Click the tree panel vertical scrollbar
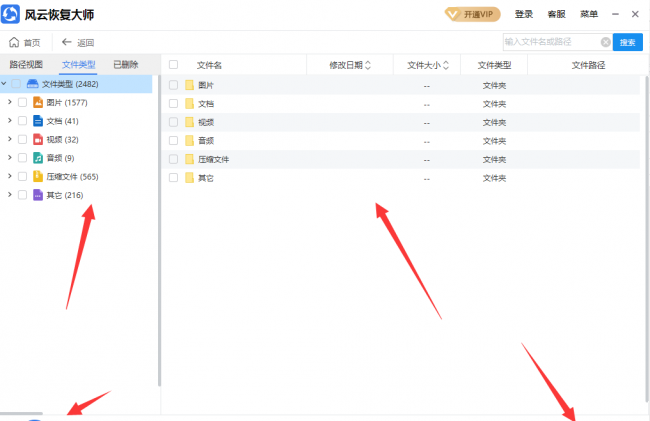650x421 pixels. pyautogui.click(x=159, y=230)
